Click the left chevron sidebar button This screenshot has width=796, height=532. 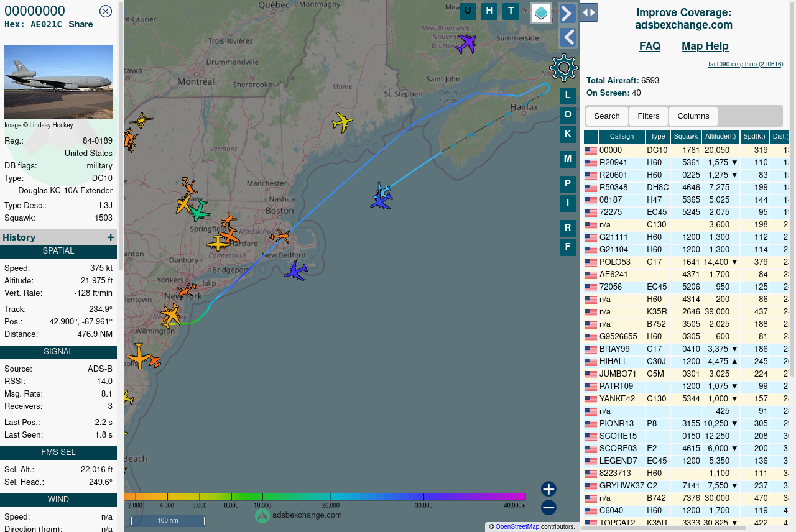click(x=567, y=37)
